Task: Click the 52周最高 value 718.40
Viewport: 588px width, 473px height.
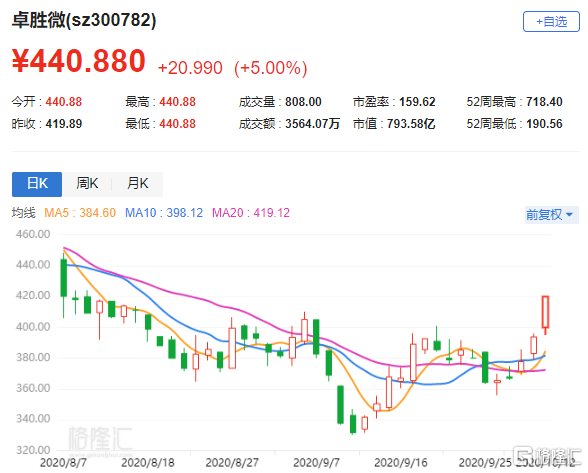Action: [544, 102]
